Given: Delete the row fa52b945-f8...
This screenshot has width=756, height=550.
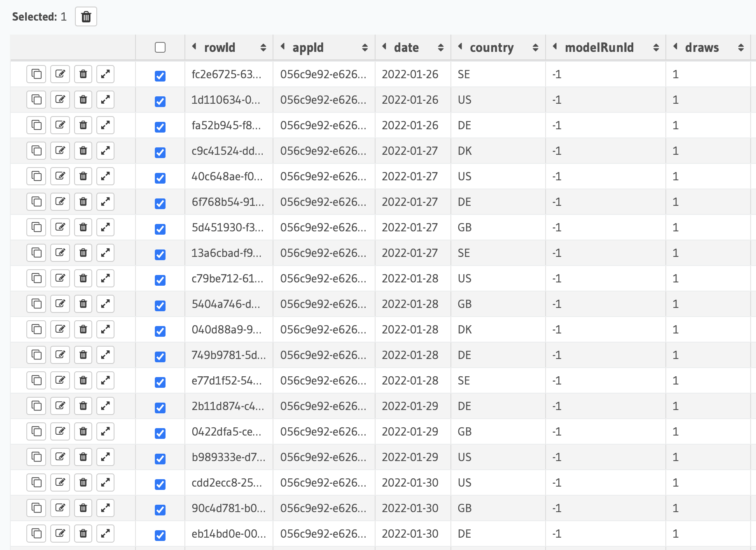Looking at the screenshot, I should click(83, 125).
